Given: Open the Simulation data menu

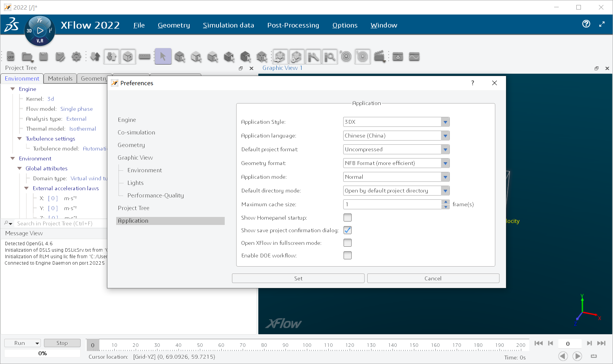Looking at the screenshot, I should 229,25.
